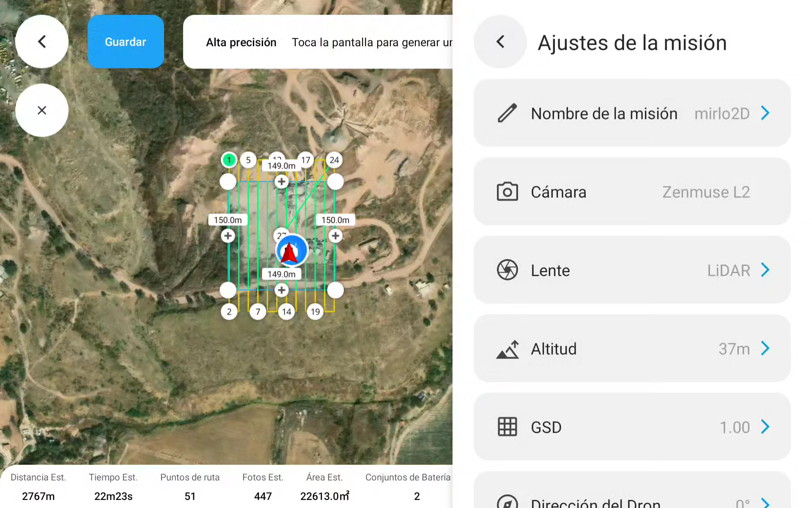Click the compass icon for Dirección del Dron

(507, 503)
